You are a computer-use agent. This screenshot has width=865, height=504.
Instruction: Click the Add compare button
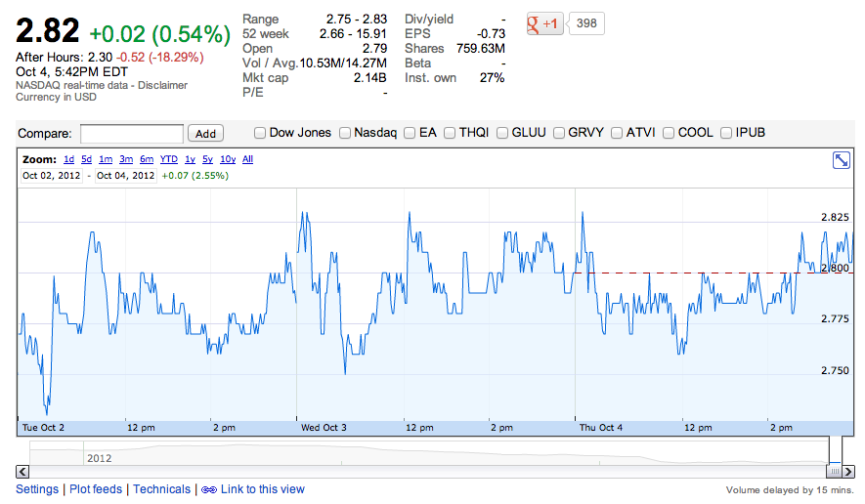205,134
